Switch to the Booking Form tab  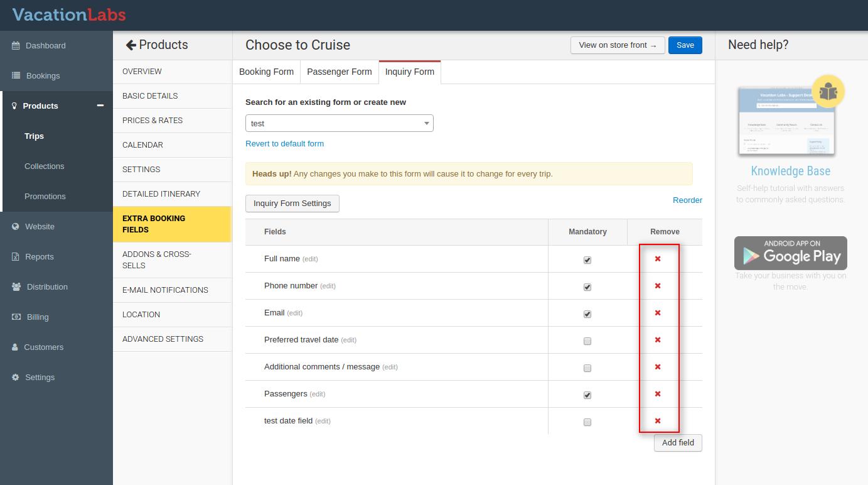[x=266, y=72]
